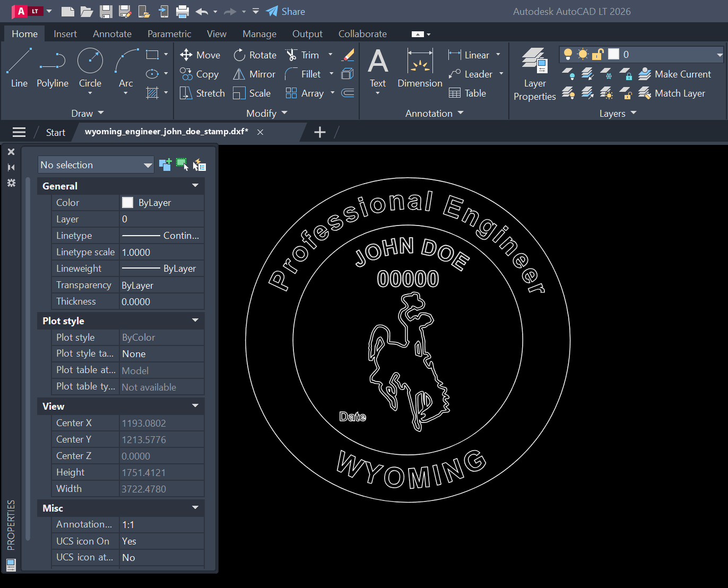Click the Plot printer icon
Viewport: 728px width, 588px height.
pos(183,11)
